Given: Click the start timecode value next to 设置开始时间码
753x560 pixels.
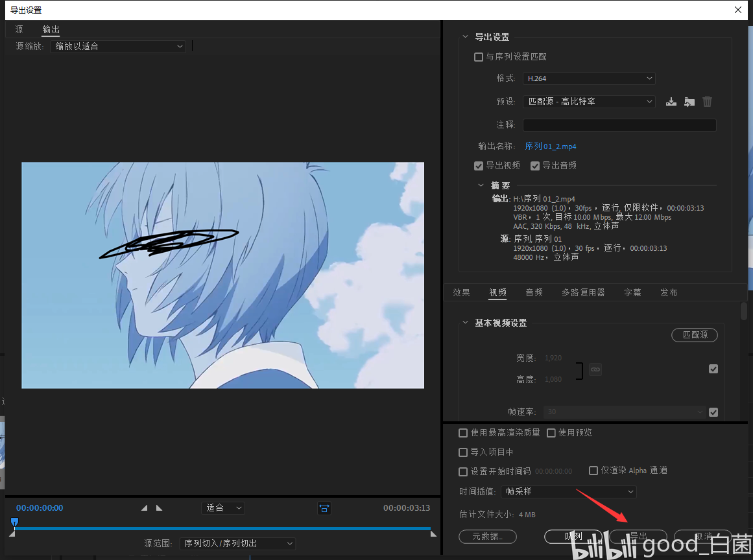Looking at the screenshot, I should (x=553, y=472).
